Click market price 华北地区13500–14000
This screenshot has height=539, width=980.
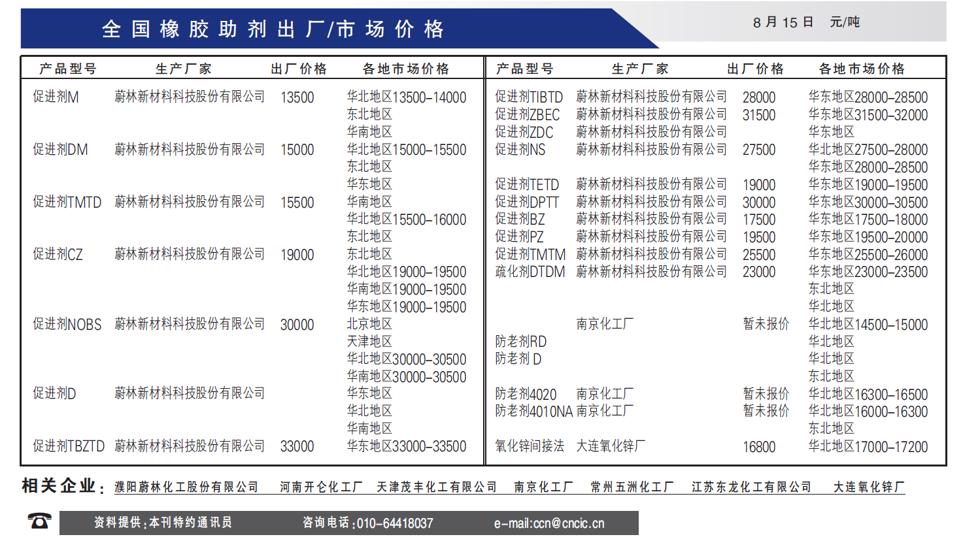[407, 97]
